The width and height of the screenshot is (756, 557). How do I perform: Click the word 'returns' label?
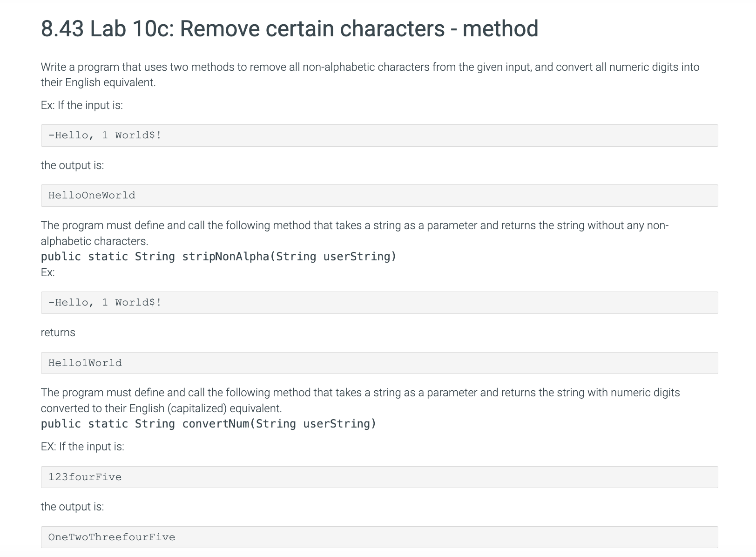(58, 333)
